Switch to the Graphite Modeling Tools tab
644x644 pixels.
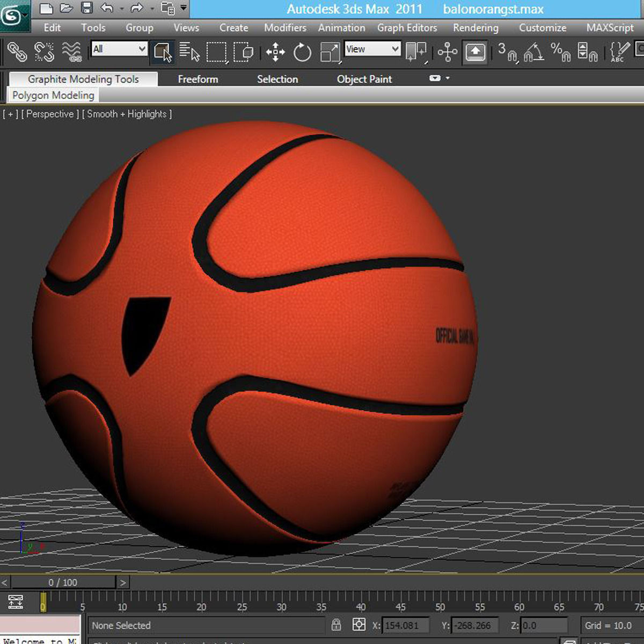[x=83, y=79]
